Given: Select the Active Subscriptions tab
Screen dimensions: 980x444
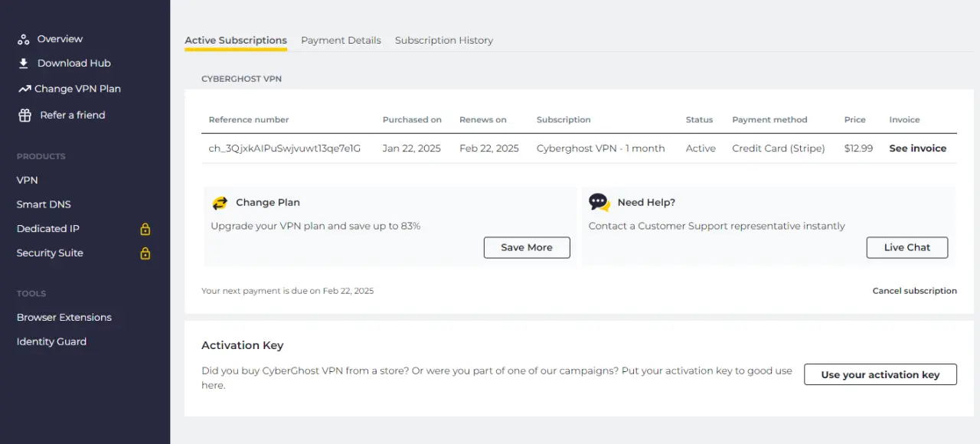Looking at the screenshot, I should [236, 41].
